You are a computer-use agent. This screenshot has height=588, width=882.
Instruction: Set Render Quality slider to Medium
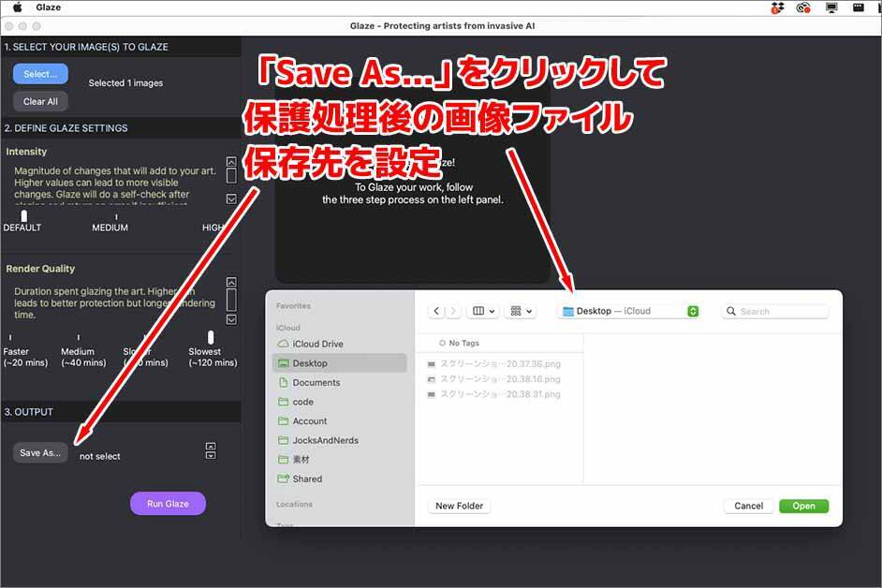tap(79, 338)
